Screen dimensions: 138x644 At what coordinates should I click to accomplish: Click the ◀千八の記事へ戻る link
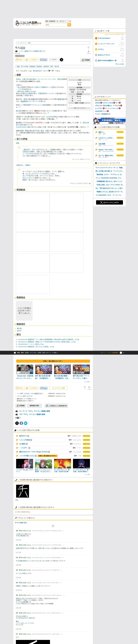pos(21,523)
